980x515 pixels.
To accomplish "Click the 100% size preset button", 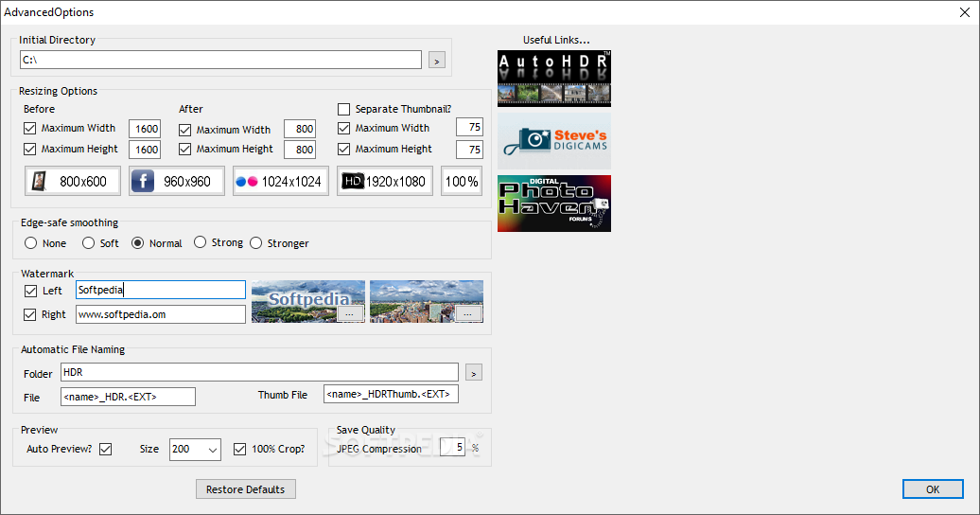I will pyautogui.click(x=462, y=182).
